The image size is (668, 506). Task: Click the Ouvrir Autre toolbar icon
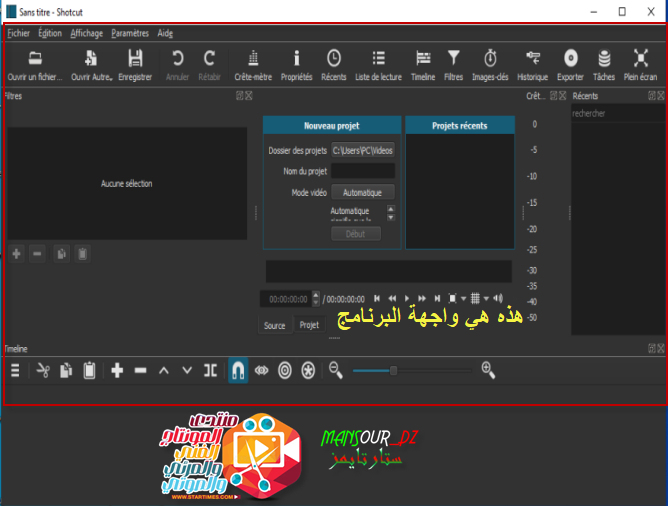[91, 65]
